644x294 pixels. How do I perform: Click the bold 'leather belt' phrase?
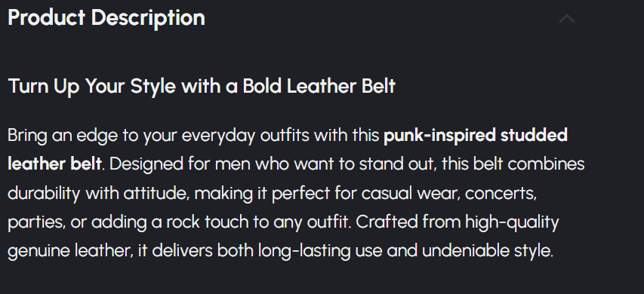[54, 164]
